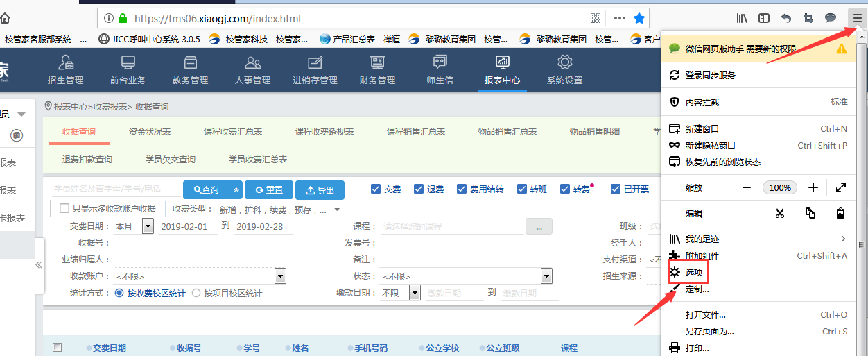This screenshot has width=868, height=356.
Task: Click the start date 2019-02-01 field
Action: click(189, 226)
